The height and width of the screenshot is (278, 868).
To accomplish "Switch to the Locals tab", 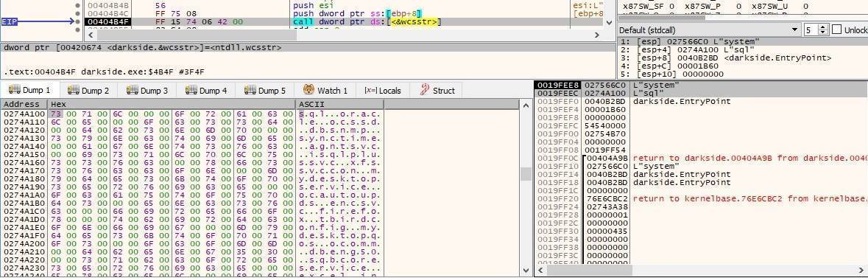I will click(x=383, y=91).
